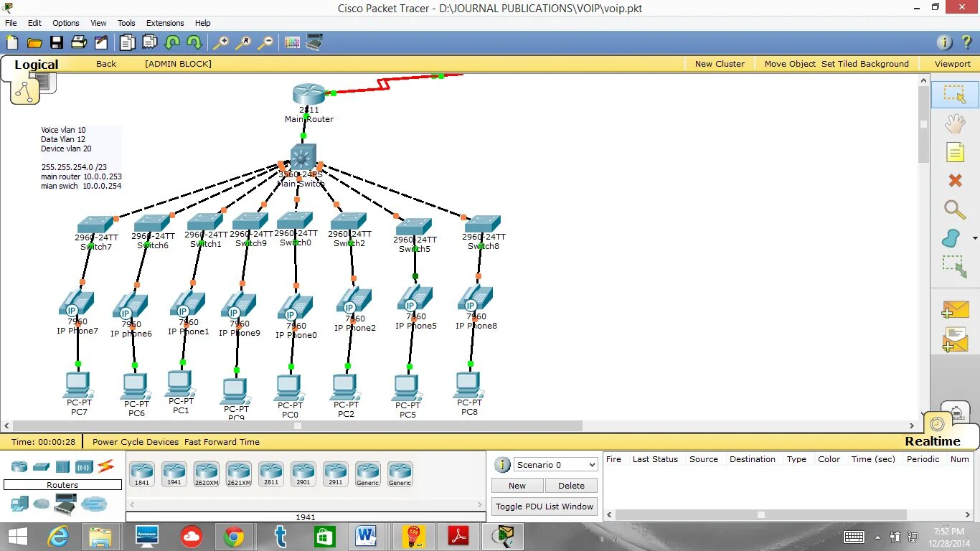
Task: Expand the polygon tool dropdown arrow
Action: [x=975, y=238]
